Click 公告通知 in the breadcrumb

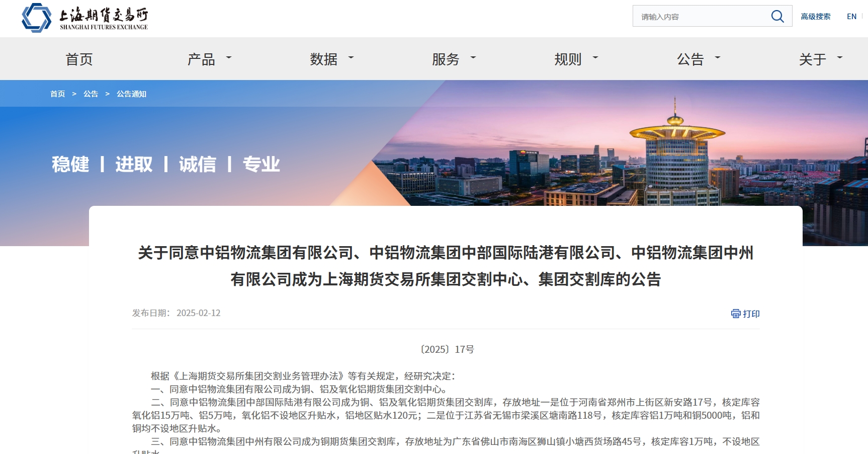132,94
